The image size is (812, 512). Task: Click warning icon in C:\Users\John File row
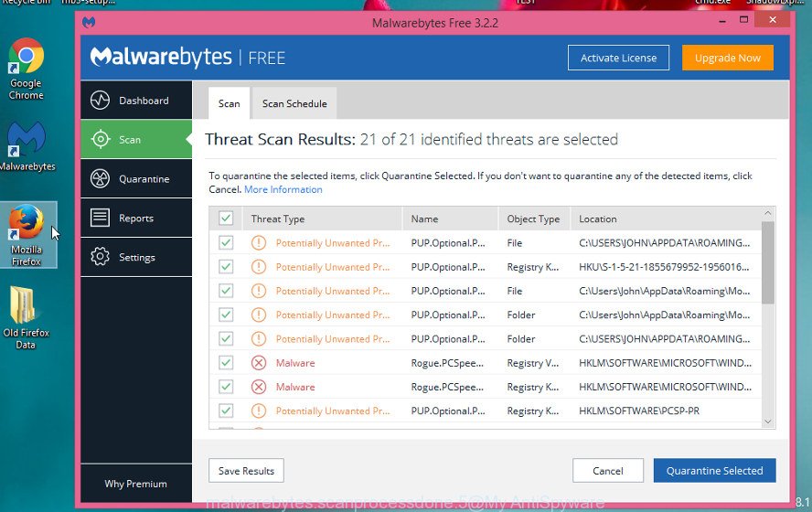point(259,291)
